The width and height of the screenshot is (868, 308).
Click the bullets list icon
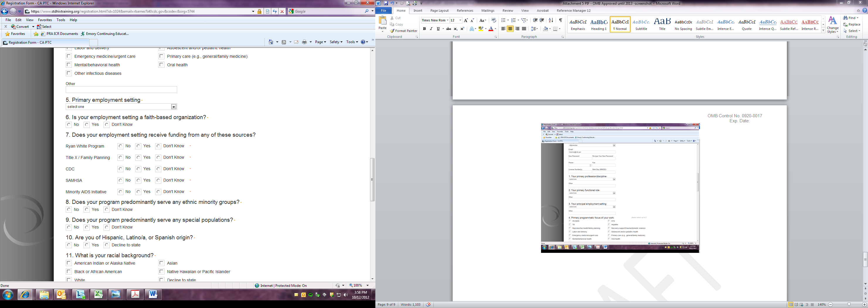pyautogui.click(x=503, y=20)
